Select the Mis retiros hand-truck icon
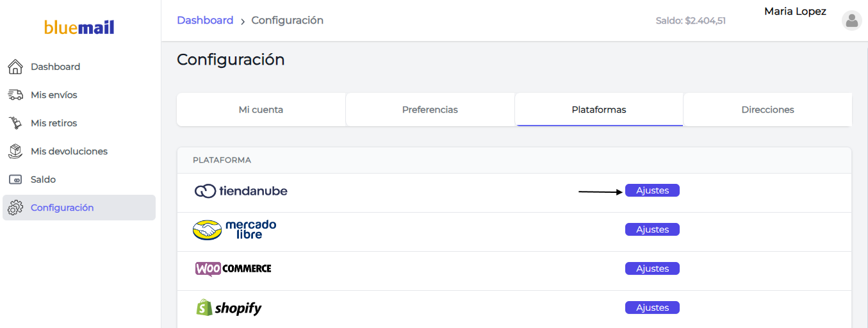The height and width of the screenshot is (328, 868). point(15,123)
